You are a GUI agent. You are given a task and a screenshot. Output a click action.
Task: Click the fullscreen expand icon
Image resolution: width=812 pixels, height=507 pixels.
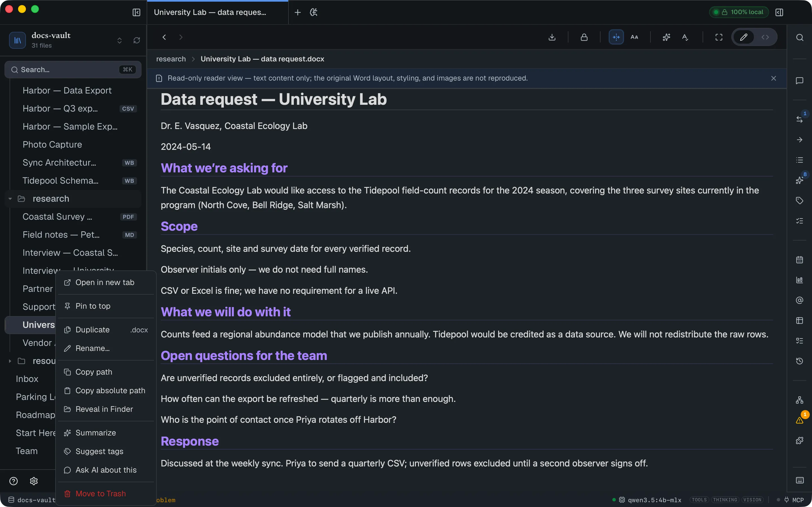pos(719,37)
